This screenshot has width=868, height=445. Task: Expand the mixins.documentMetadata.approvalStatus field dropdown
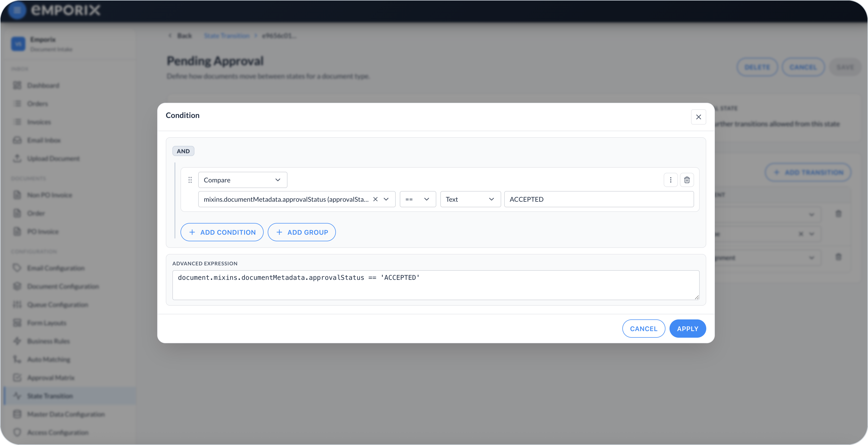[386, 199]
